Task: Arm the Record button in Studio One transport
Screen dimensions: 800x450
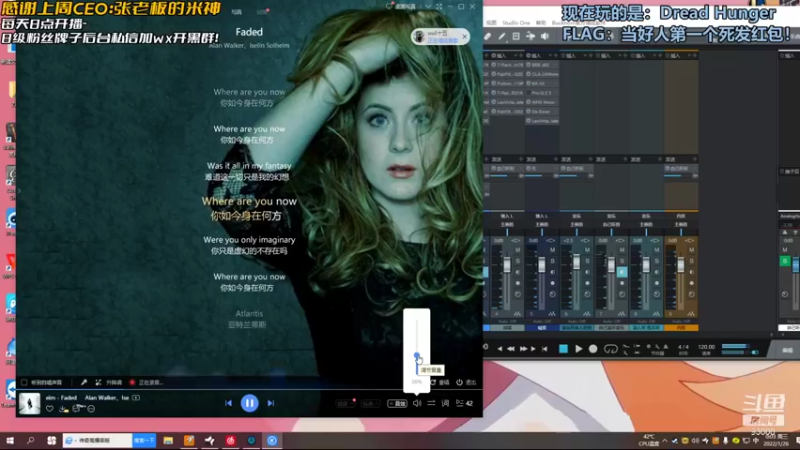Action: 593,349
